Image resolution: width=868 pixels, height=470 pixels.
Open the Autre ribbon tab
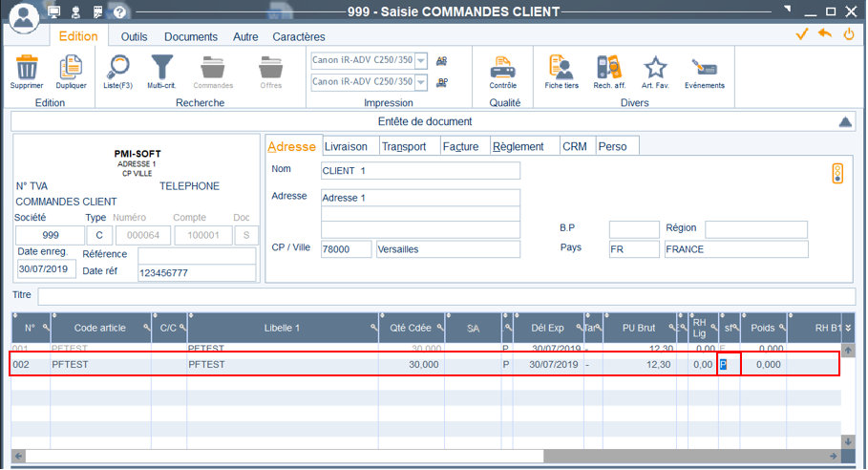[245, 36]
